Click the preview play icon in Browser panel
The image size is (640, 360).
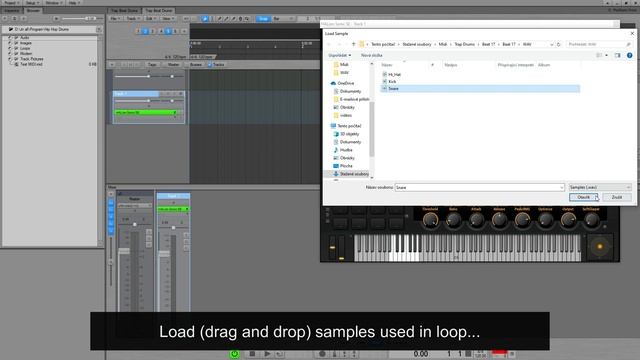coord(56,19)
